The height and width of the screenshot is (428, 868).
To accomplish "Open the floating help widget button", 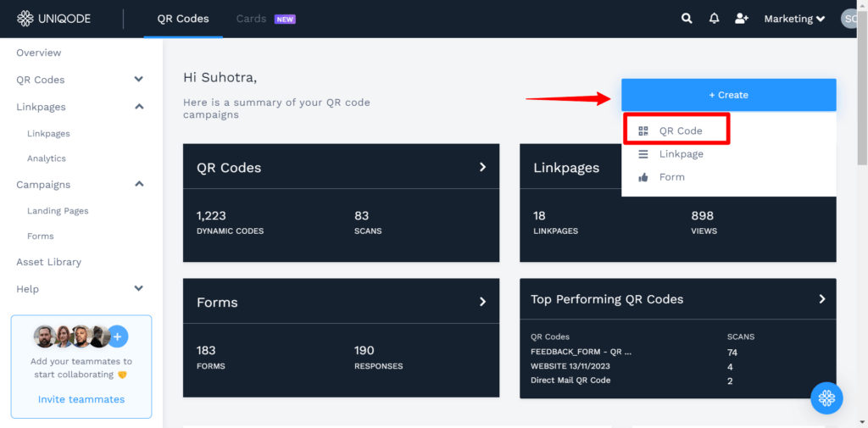I will pos(826,397).
